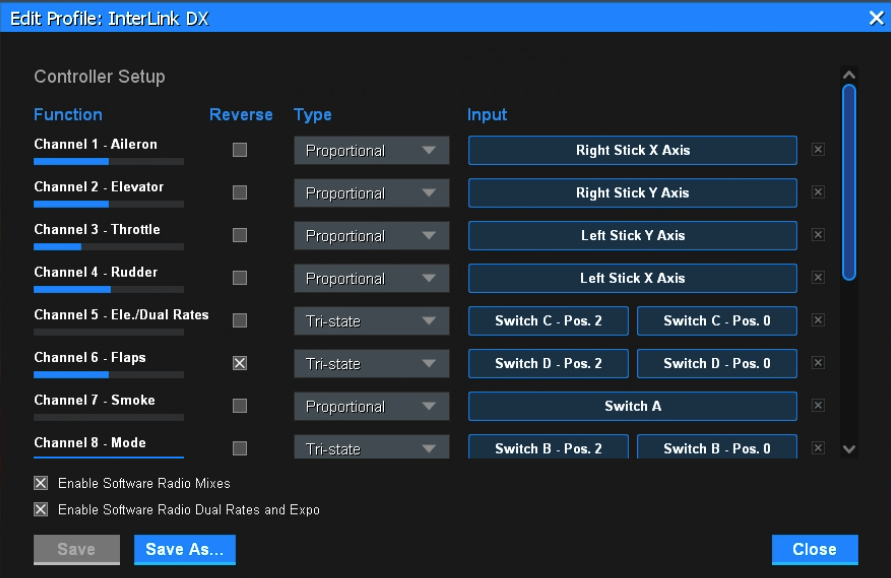
Task: Click the Save As... button
Action: [x=185, y=550]
